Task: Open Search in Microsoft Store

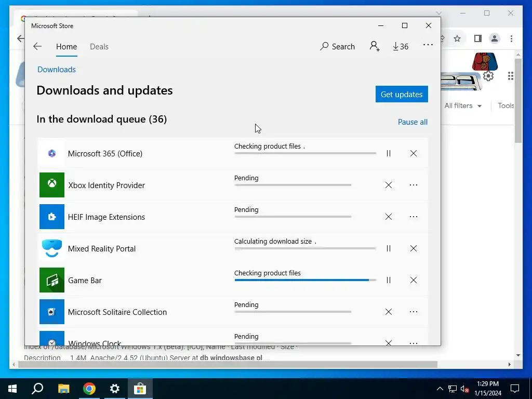Action: pyautogui.click(x=337, y=46)
